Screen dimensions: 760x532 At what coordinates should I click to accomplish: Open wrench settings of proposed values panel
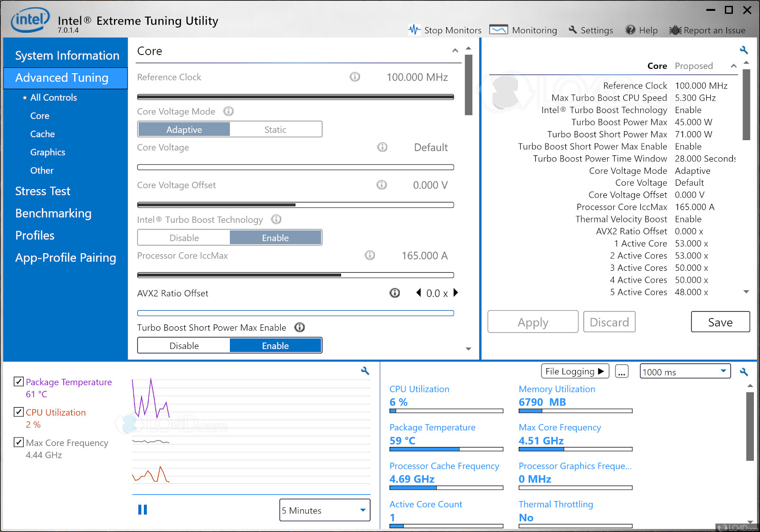pyautogui.click(x=744, y=50)
